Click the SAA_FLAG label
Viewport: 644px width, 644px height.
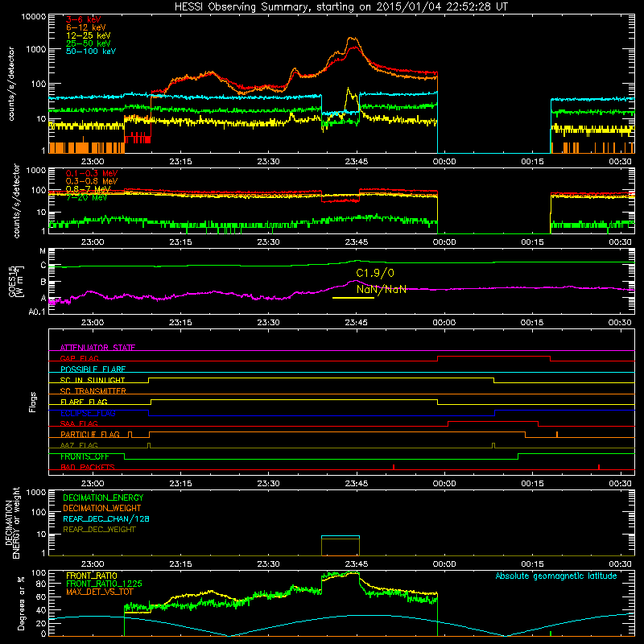click(79, 423)
